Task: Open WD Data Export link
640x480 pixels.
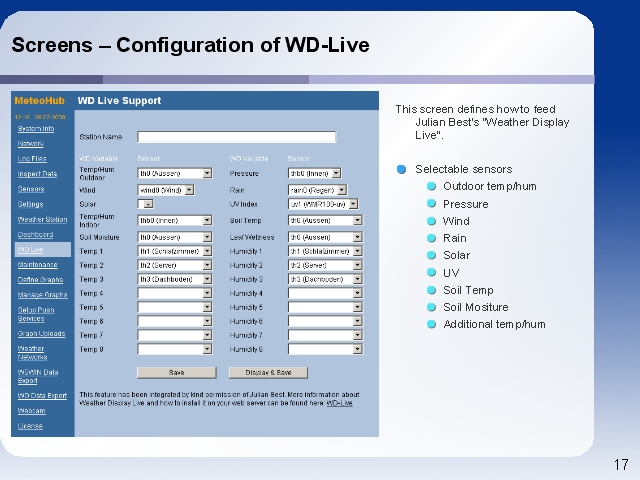Action: 42,396
